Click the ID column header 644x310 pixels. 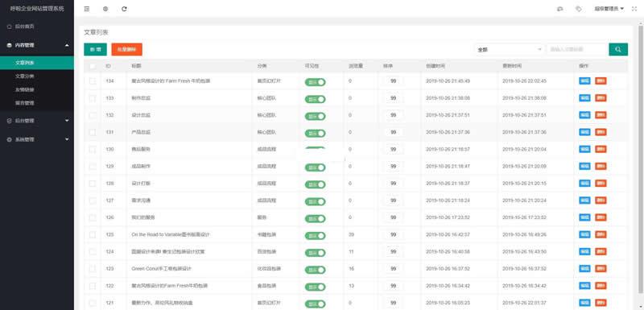tap(108, 66)
